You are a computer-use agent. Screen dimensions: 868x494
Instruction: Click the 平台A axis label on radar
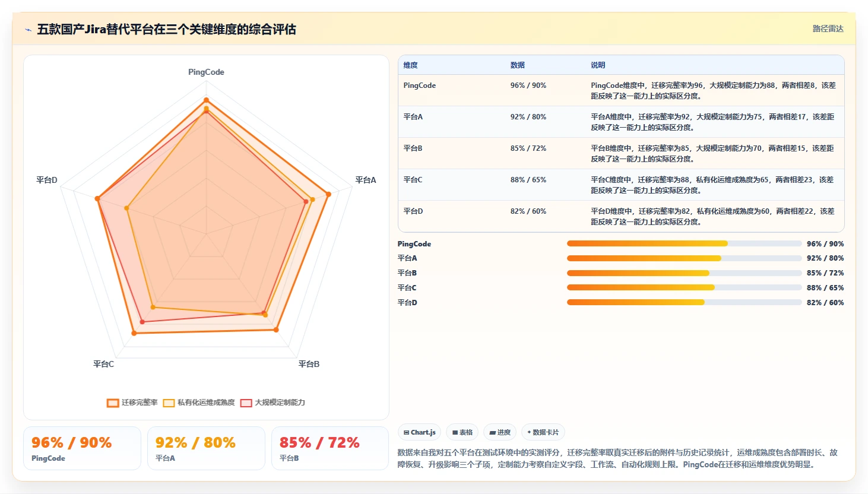tap(366, 180)
